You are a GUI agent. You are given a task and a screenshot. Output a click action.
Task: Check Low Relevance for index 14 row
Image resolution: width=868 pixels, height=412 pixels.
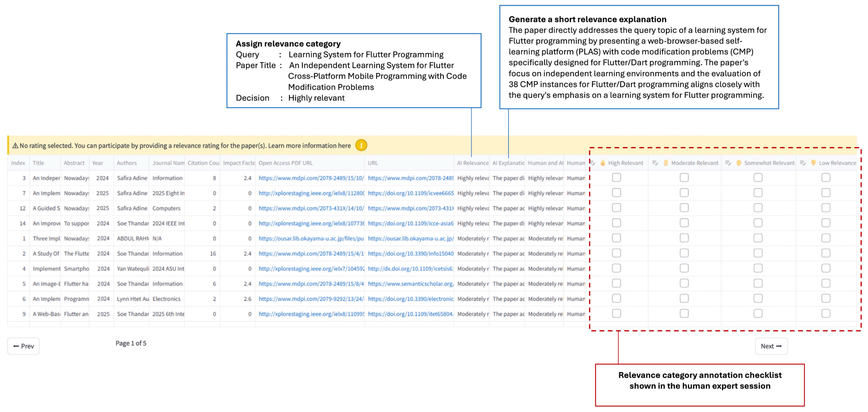825,223
